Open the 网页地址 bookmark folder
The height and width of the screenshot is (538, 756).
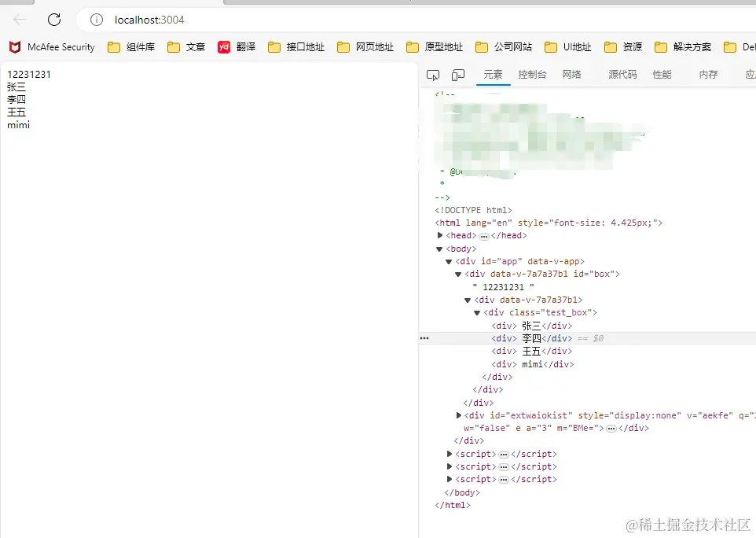(x=365, y=47)
